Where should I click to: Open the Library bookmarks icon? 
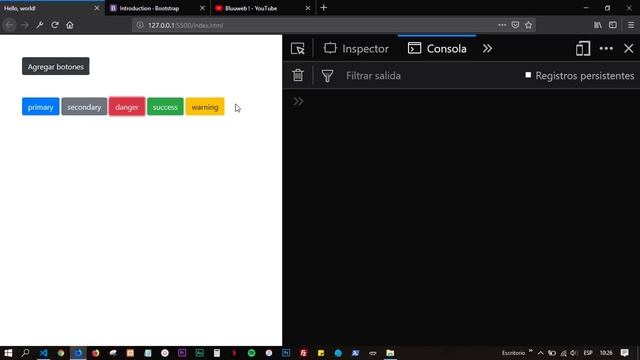[x=598, y=25]
